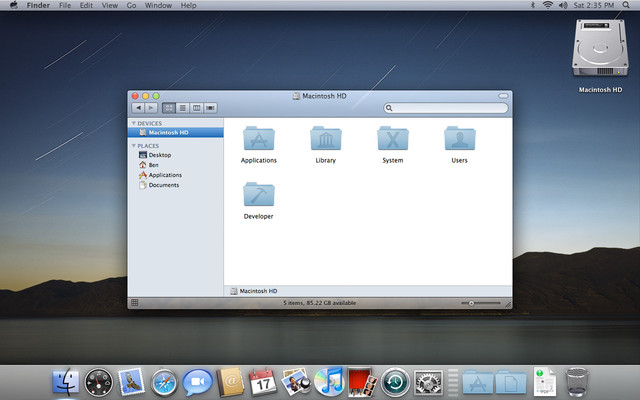Open the Developer folder
This screenshot has height=400, width=640.
(x=258, y=194)
